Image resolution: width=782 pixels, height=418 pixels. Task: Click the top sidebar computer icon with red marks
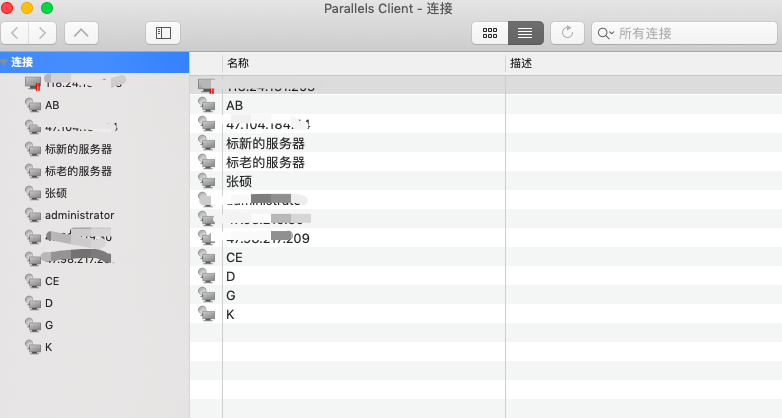33,83
